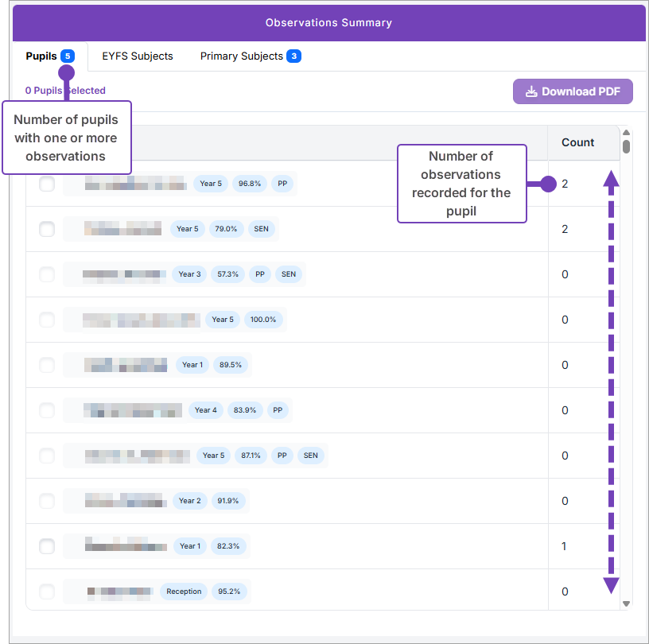Tick the checkbox for the Year 4 pupil
This screenshot has height=644, width=649.
[x=47, y=410]
